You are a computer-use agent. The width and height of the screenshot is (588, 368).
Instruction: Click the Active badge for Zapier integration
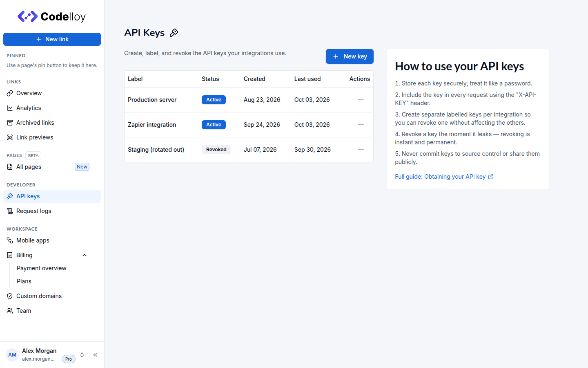pyautogui.click(x=214, y=125)
